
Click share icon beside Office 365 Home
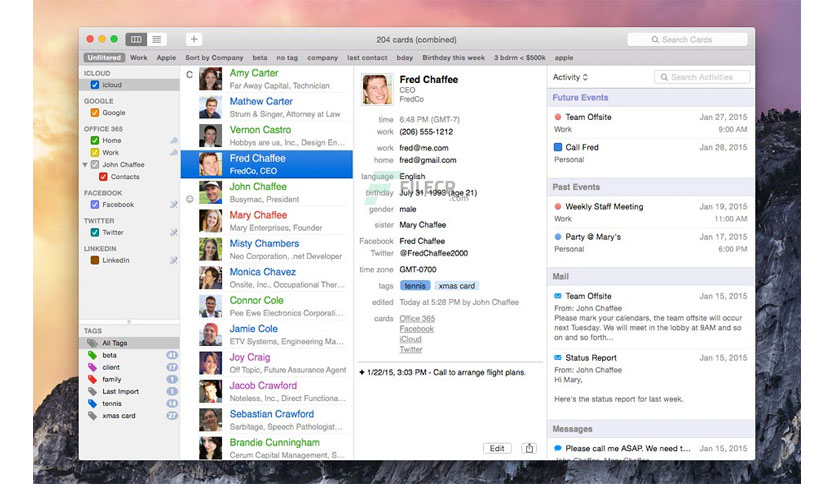(174, 141)
